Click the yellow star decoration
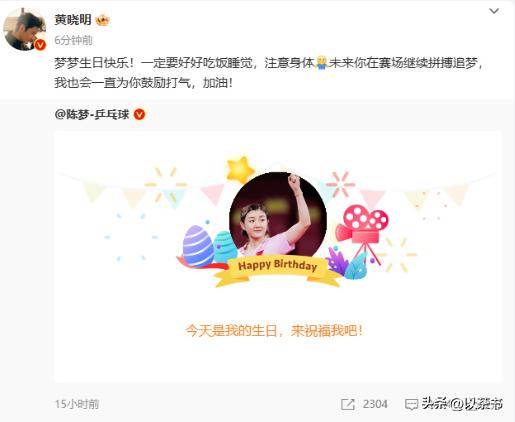 (x=240, y=170)
